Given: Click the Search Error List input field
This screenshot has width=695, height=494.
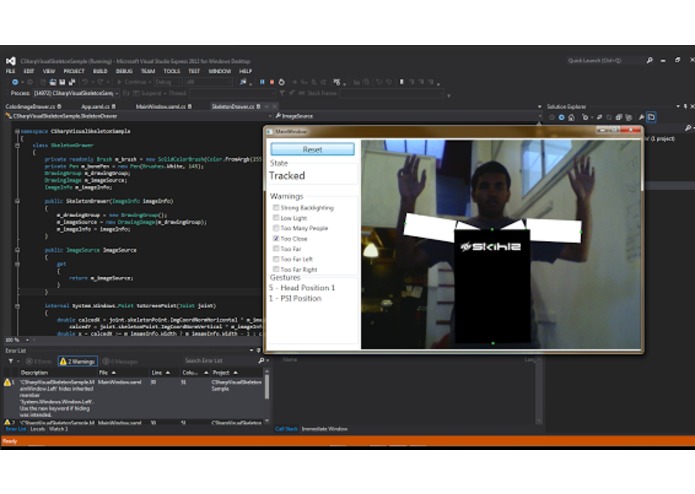Looking at the screenshot, I should [220, 361].
